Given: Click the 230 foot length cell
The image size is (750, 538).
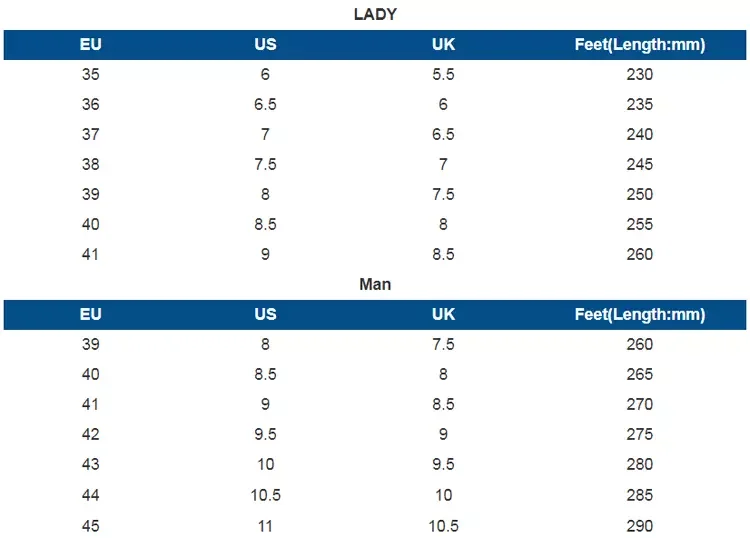Looking at the screenshot, I should pos(640,74).
